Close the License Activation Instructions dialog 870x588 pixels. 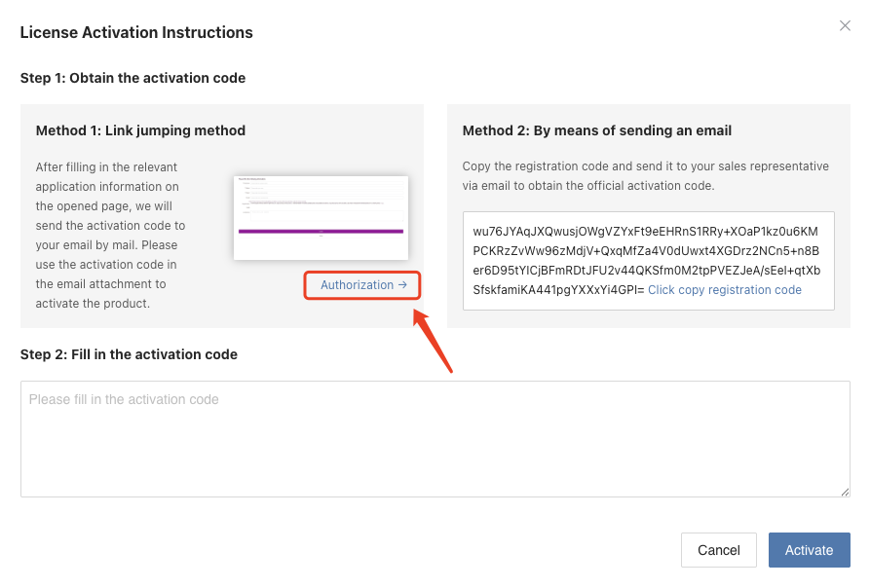(845, 25)
